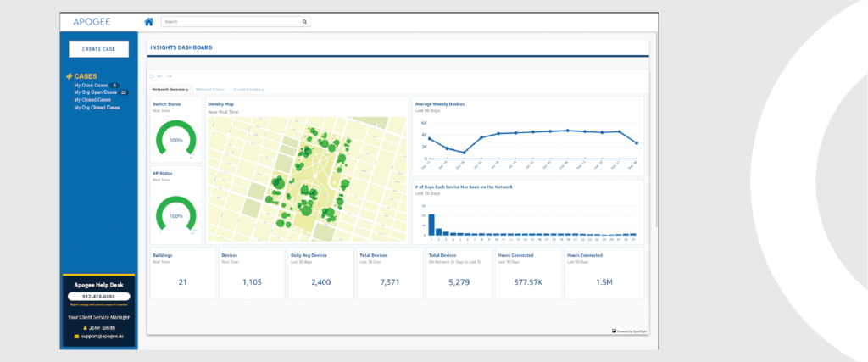
Task: Click the undo arrow icon
Action: (160, 76)
